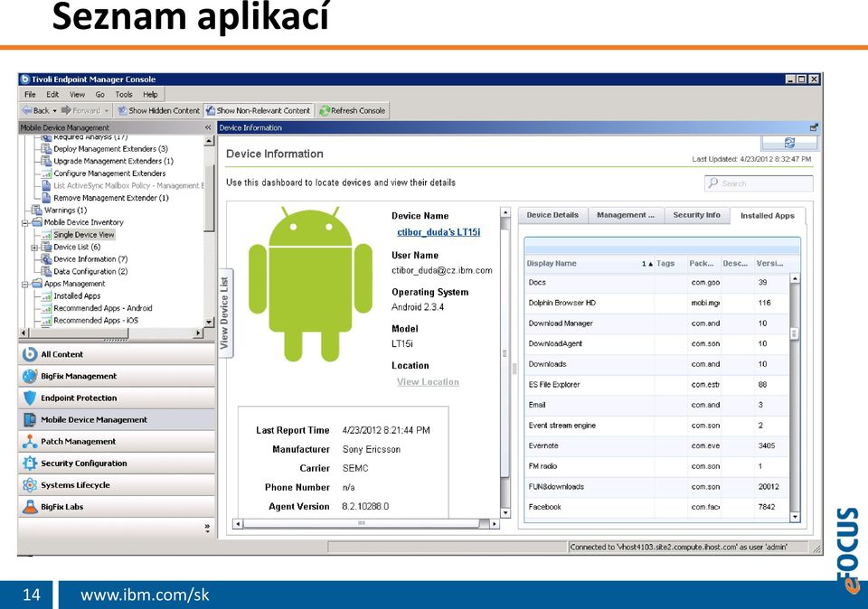Image resolution: width=868 pixels, height=609 pixels.
Task: Click Show Hidden Content toolbar button
Action: pos(158,110)
